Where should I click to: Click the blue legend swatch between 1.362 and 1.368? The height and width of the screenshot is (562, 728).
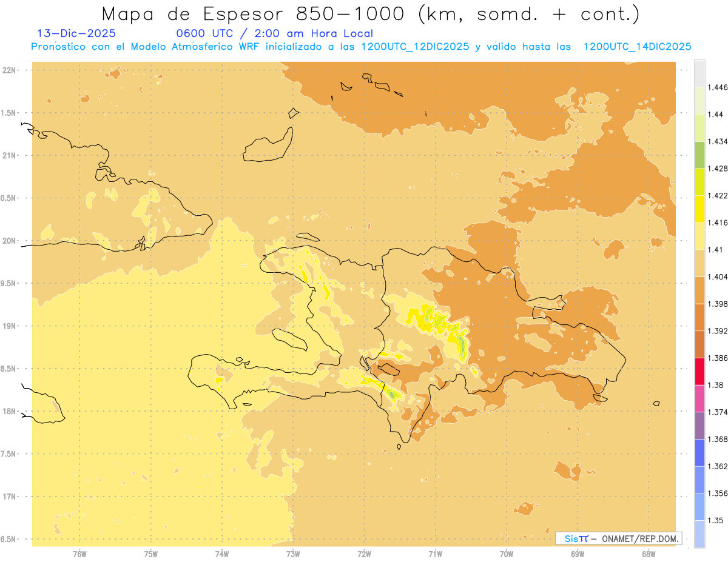[x=699, y=452]
